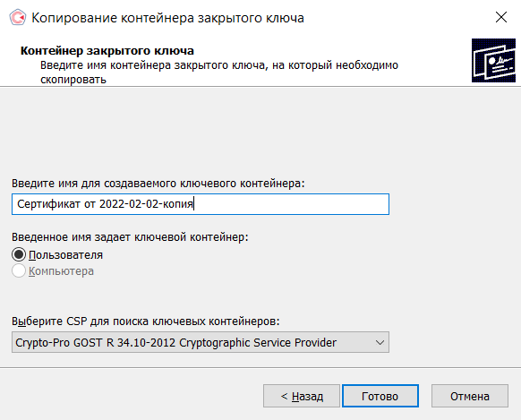Click the CryptoPro logo in the title bar

coord(18,17)
